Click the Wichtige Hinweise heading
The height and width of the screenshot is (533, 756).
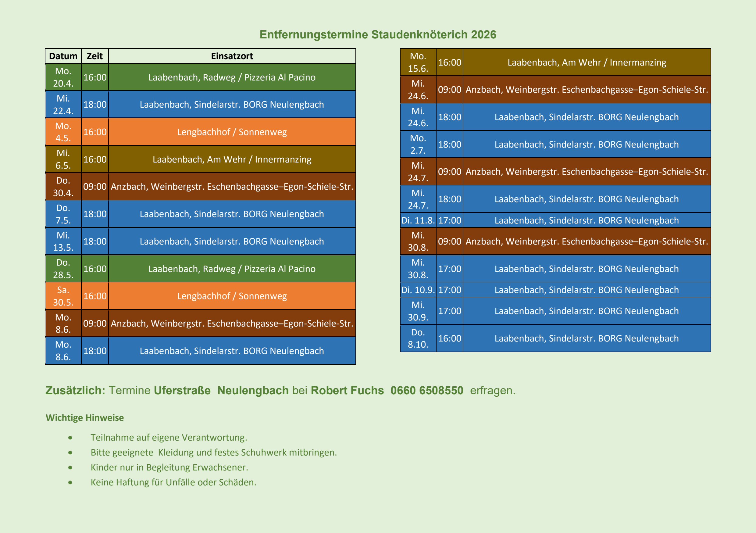(x=85, y=418)
